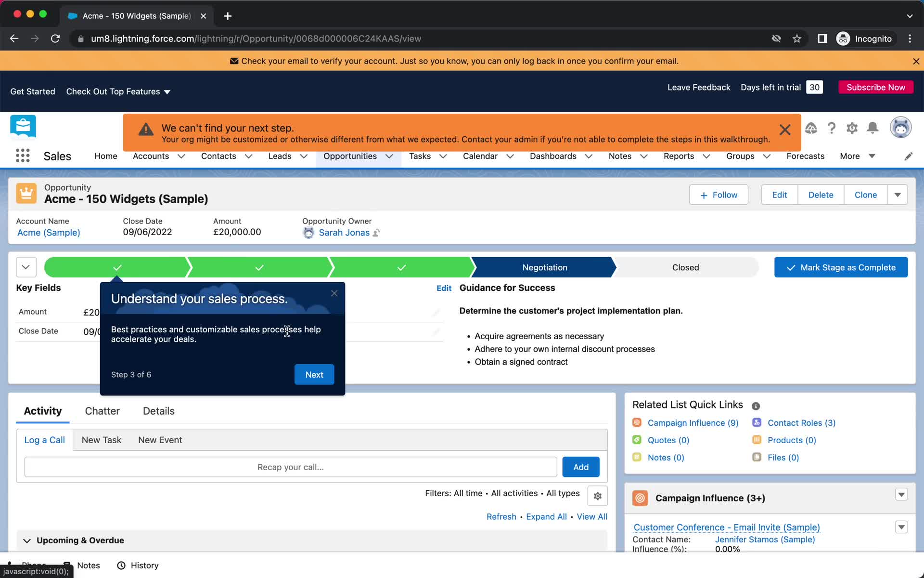Image resolution: width=924 pixels, height=578 pixels.
Task: Click Expand All in the activity timeline
Action: coord(546,516)
